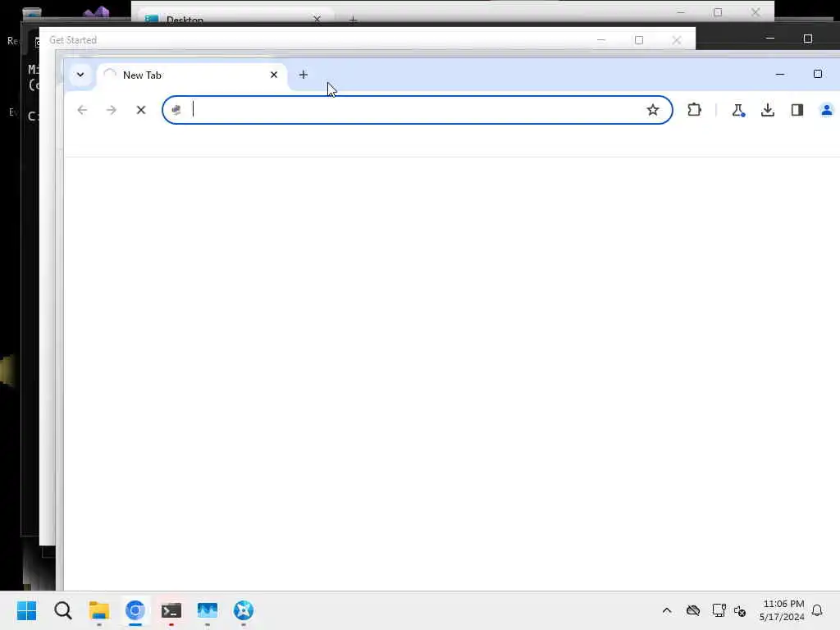Close the New Tab tab

pyautogui.click(x=274, y=75)
